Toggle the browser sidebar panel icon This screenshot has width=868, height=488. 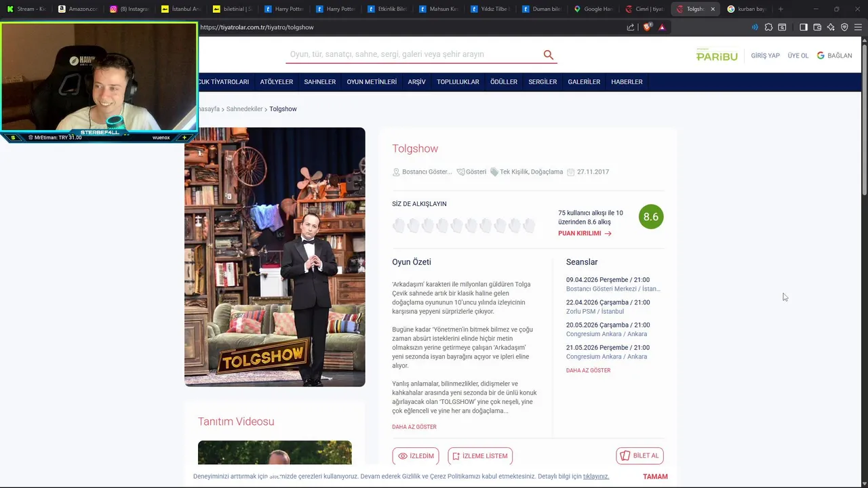(804, 27)
